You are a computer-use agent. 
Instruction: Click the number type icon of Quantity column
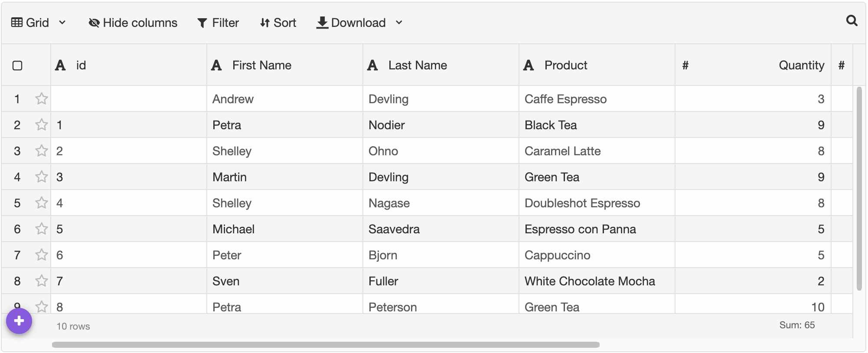click(x=685, y=65)
